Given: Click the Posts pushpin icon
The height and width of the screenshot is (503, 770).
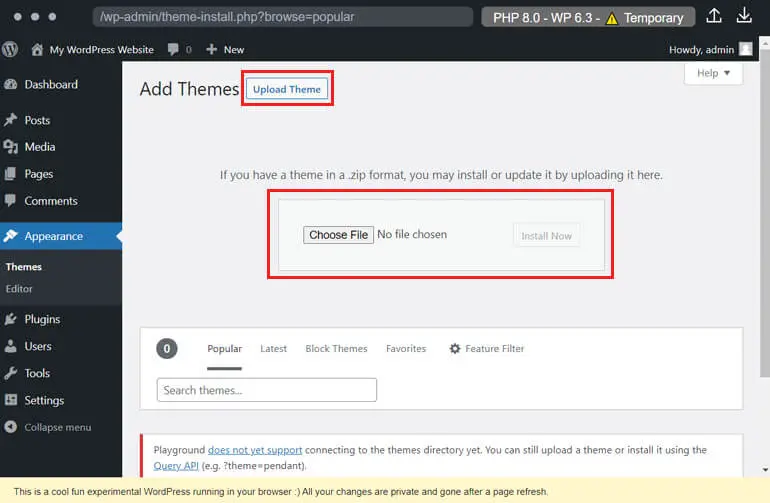Looking at the screenshot, I should tap(10, 120).
